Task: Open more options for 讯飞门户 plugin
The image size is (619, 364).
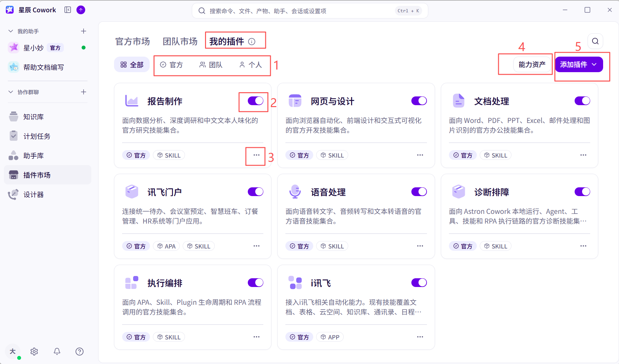Action: tap(257, 246)
